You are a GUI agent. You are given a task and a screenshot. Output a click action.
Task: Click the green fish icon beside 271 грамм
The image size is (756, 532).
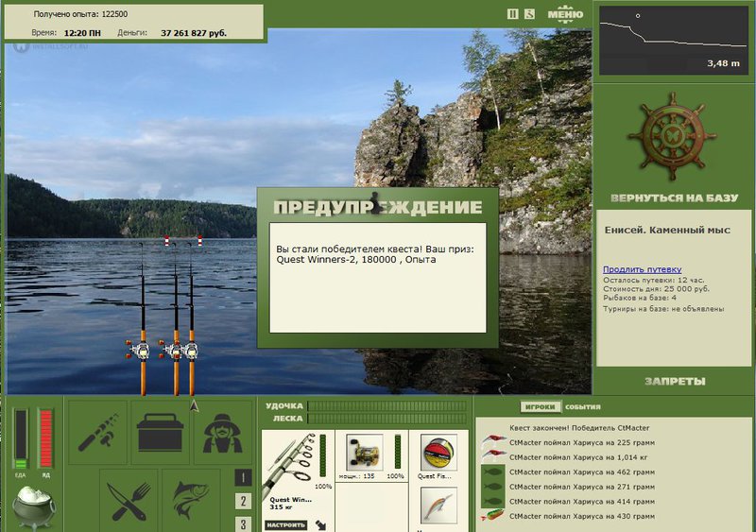point(492,487)
